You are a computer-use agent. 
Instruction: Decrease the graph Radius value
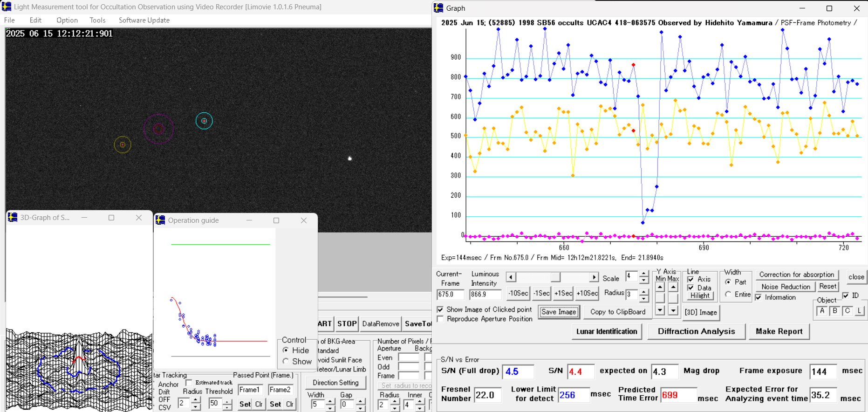coord(644,298)
